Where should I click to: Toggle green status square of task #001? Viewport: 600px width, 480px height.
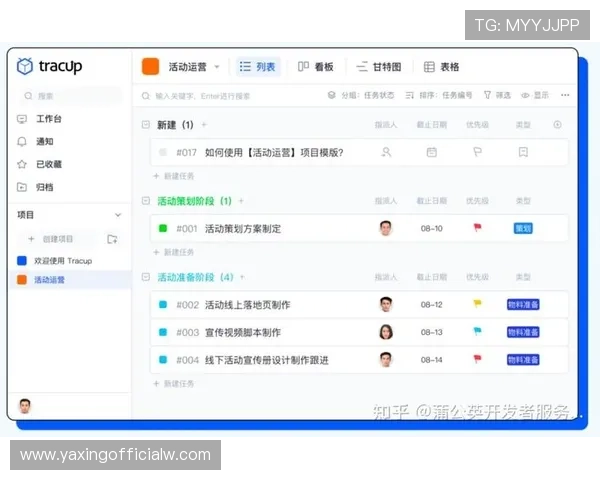pyautogui.click(x=163, y=229)
